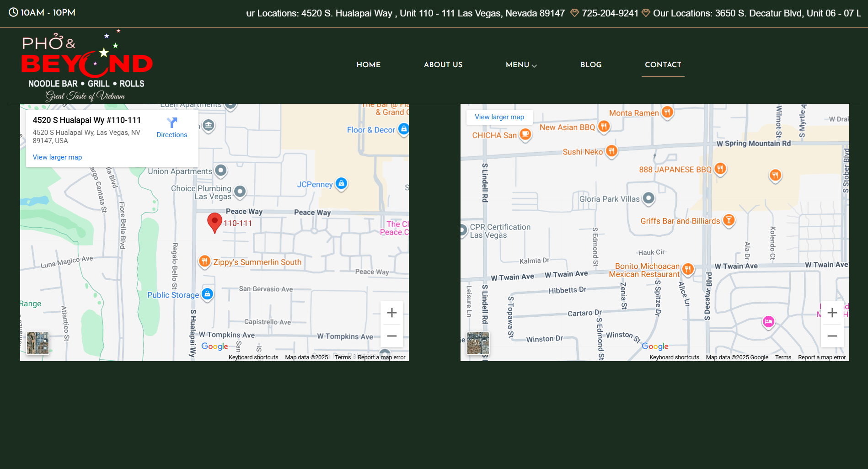Viewport: 868px width, 469px height.
Task: Zoom out on the right map
Action: (x=832, y=336)
